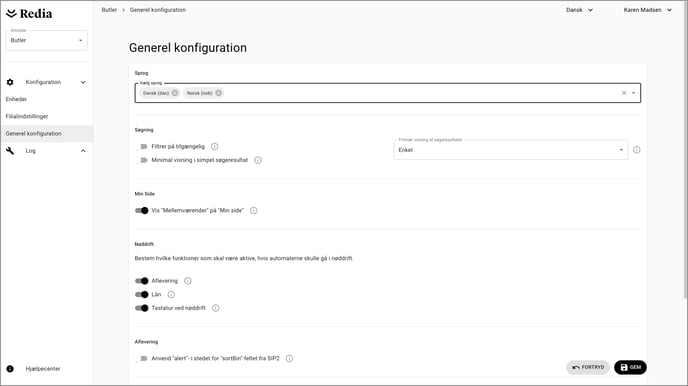688x386 pixels.
Task: Show info for Anvend alert SIP2 option
Action: (290, 358)
